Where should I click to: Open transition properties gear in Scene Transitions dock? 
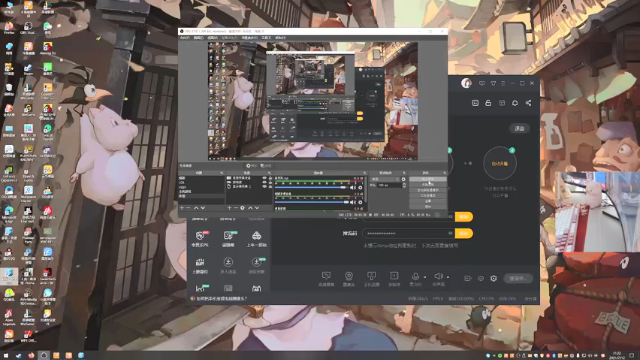[403, 179]
